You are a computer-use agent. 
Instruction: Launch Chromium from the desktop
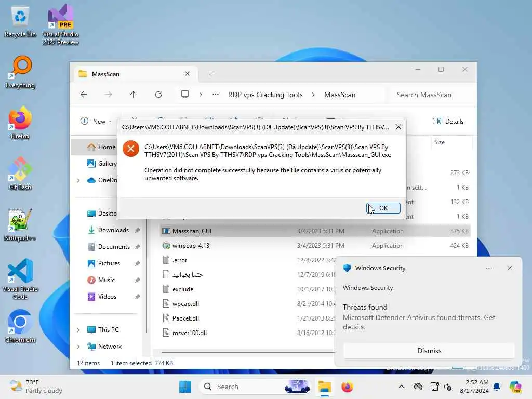click(20, 326)
